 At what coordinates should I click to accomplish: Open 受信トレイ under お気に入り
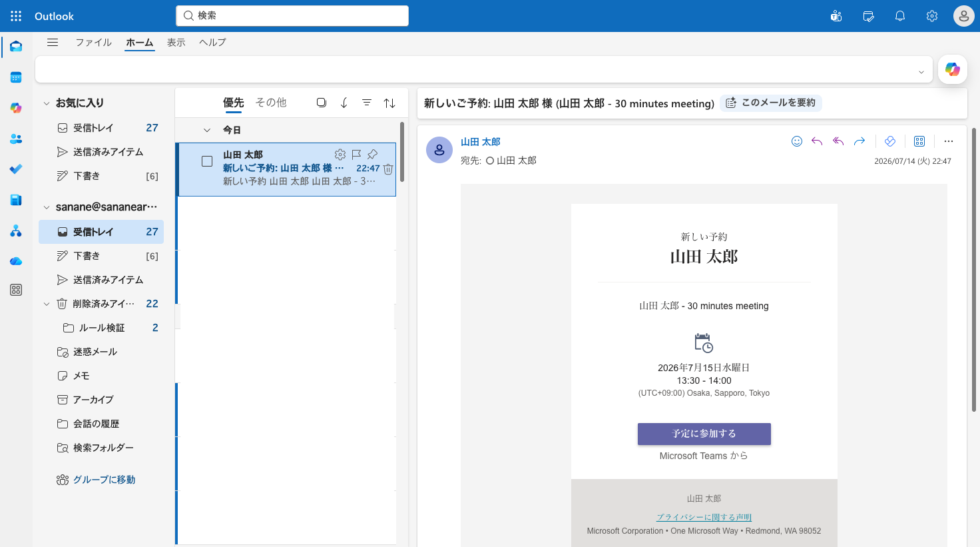pyautogui.click(x=101, y=128)
